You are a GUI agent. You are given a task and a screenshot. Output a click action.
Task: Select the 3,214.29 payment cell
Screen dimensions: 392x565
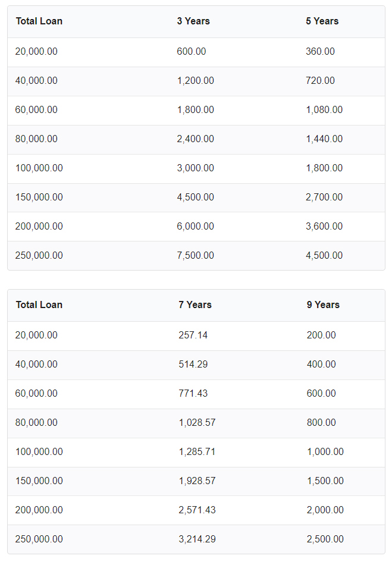[x=197, y=539]
